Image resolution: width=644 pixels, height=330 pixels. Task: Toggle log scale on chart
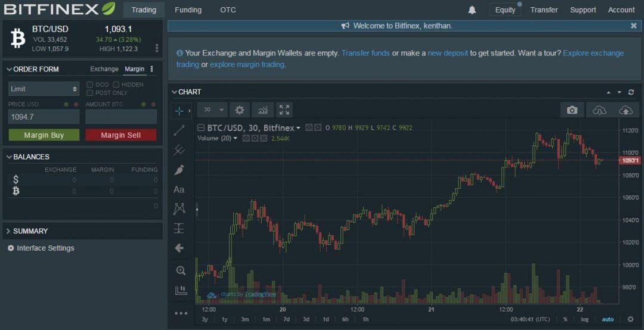(585, 319)
